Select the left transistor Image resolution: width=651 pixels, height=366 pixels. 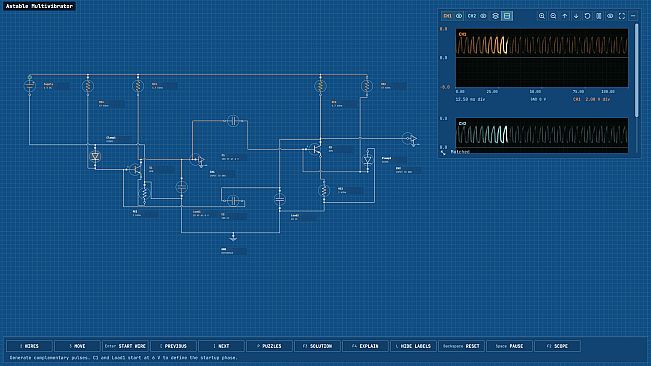(135, 169)
